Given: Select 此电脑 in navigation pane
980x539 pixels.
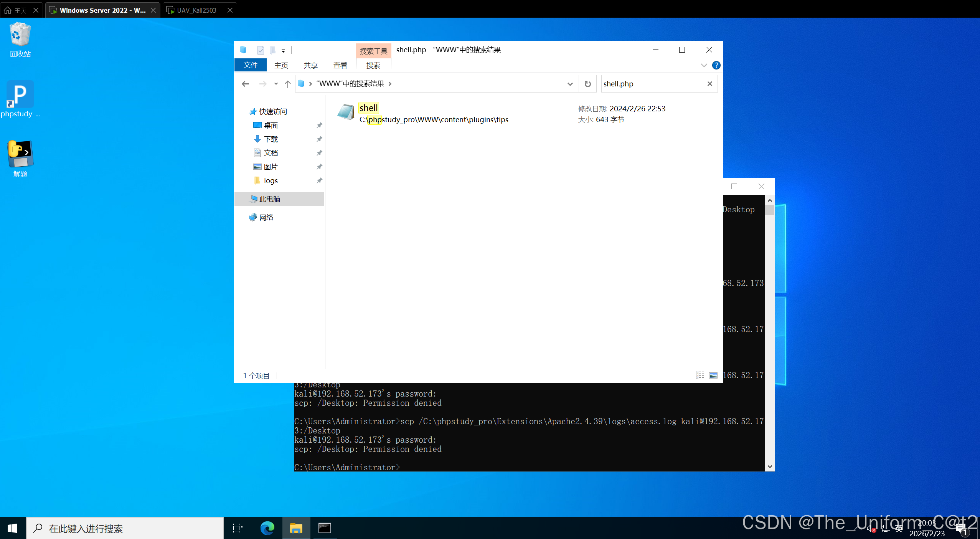Looking at the screenshot, I should 269,199.
